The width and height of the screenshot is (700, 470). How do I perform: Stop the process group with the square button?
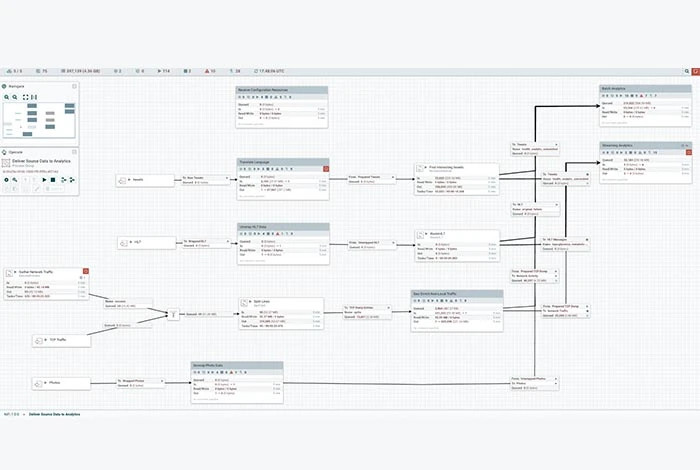53,180
